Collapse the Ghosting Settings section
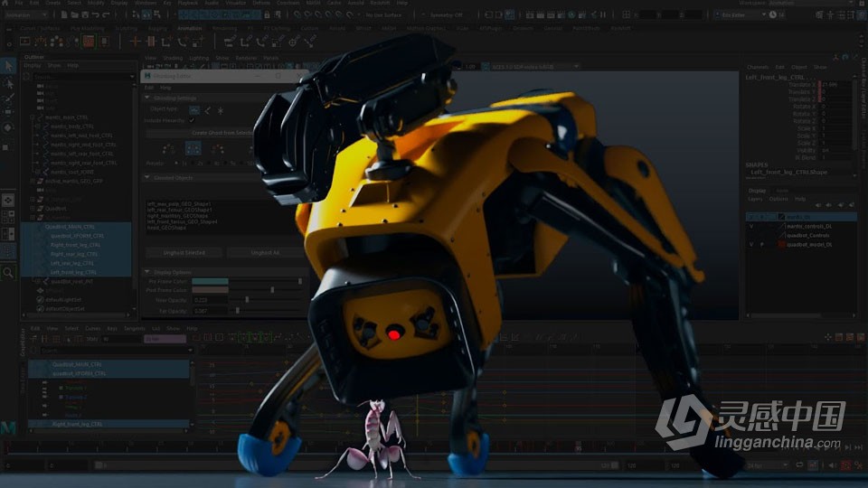 tap(147, 98)
